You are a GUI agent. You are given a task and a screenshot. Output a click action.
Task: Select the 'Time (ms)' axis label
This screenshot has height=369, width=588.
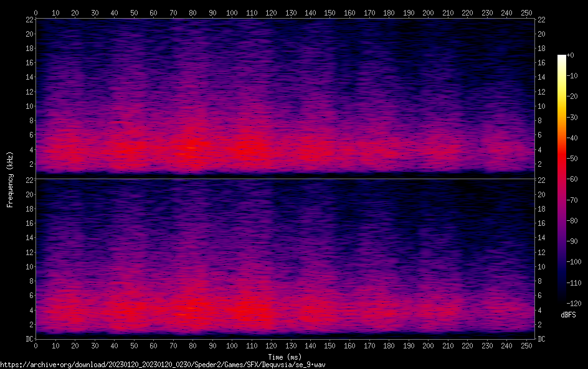click(x=285, y=357)
